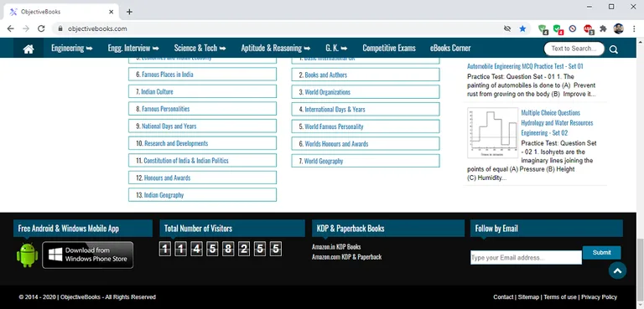Image resolution: width=644 pixels, height=309 pixels.
Task: Click the user profile avatar
Action: click(619, 28)
